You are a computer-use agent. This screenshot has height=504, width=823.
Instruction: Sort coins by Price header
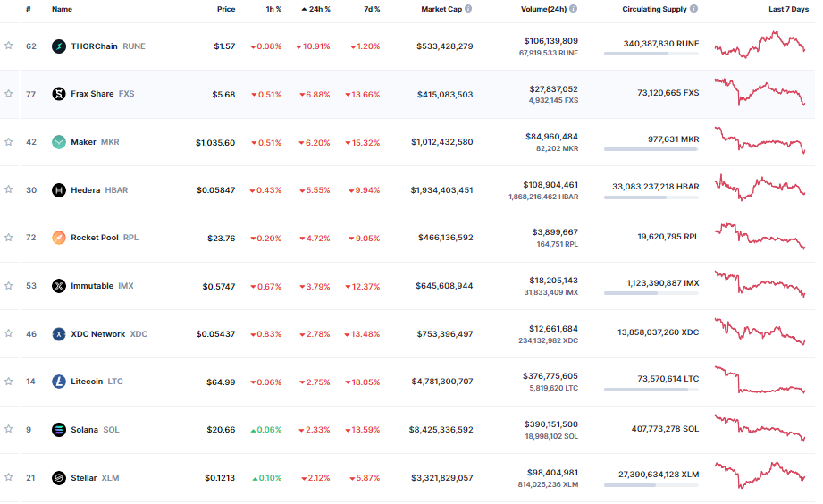[226, 9]
